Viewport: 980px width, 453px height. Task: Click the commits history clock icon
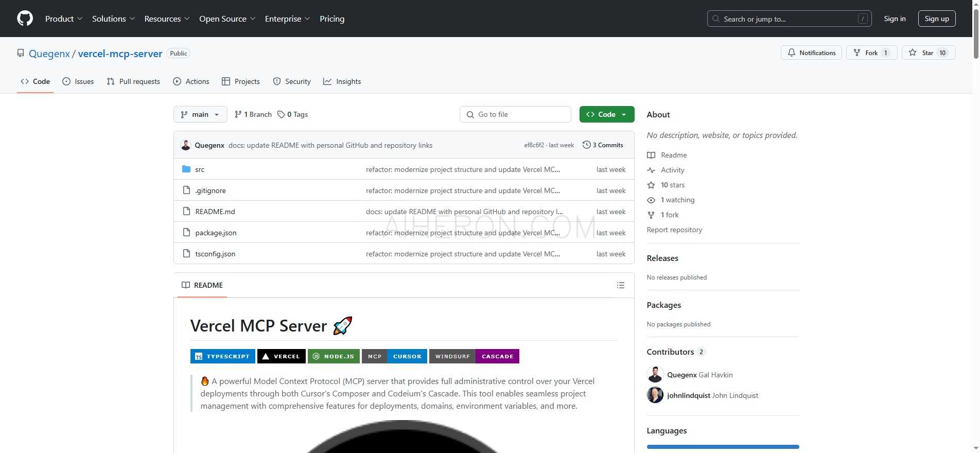[586, 145]
